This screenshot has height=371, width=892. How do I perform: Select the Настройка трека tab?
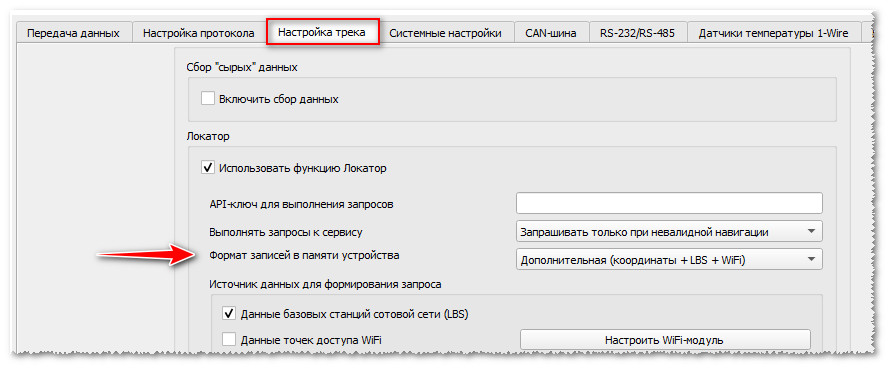point(322,32)
